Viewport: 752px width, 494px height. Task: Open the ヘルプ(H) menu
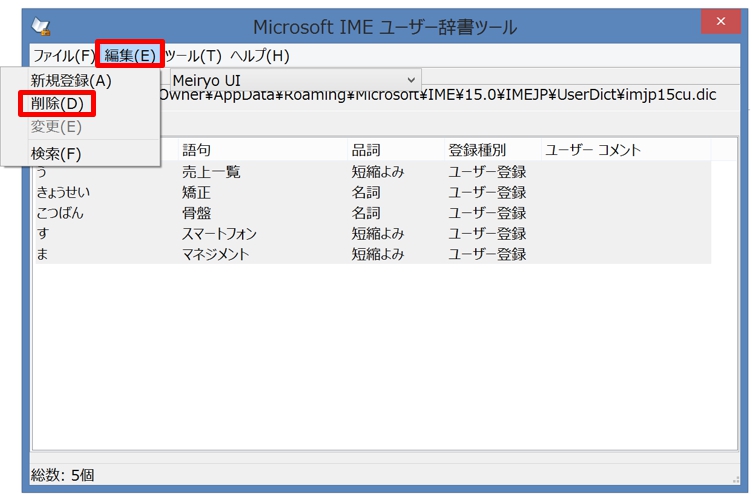(259, 56)
